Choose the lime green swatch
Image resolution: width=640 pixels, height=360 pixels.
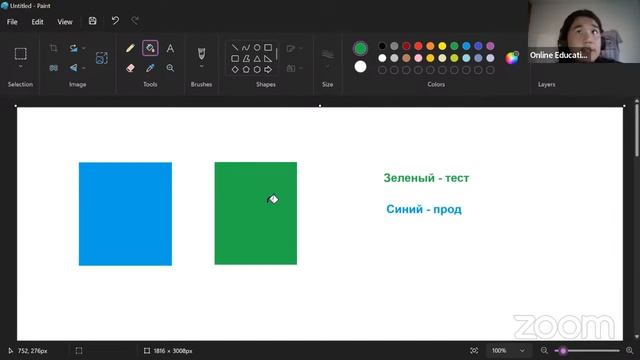(454, 58)
